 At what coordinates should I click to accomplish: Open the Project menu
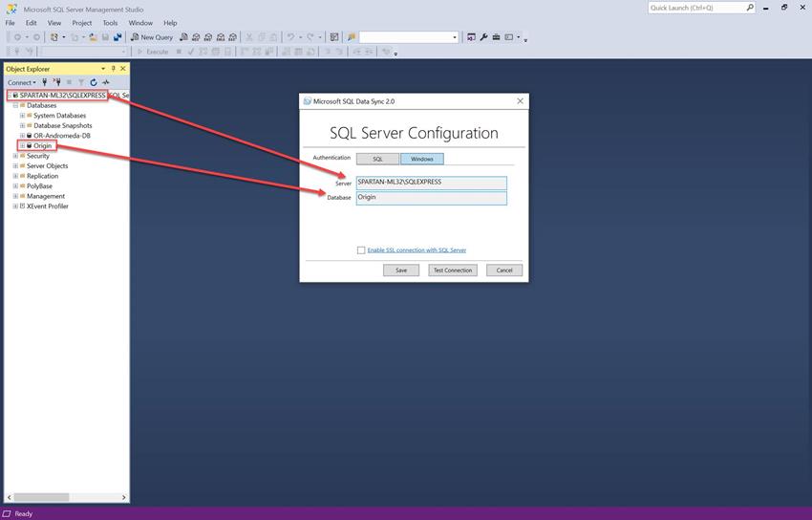pyautogui.click(x=82, y=23)
